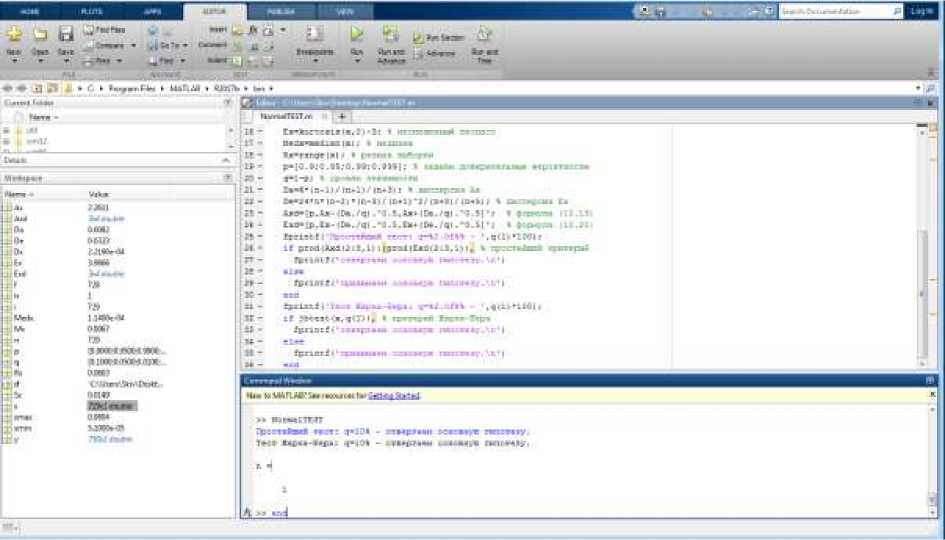Expand the Details panel chevron

point(227,160)
